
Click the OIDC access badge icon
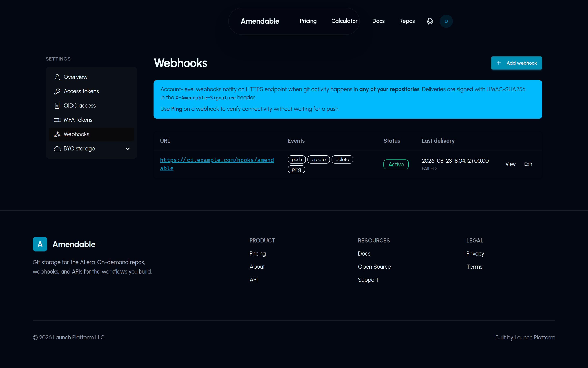57,106
